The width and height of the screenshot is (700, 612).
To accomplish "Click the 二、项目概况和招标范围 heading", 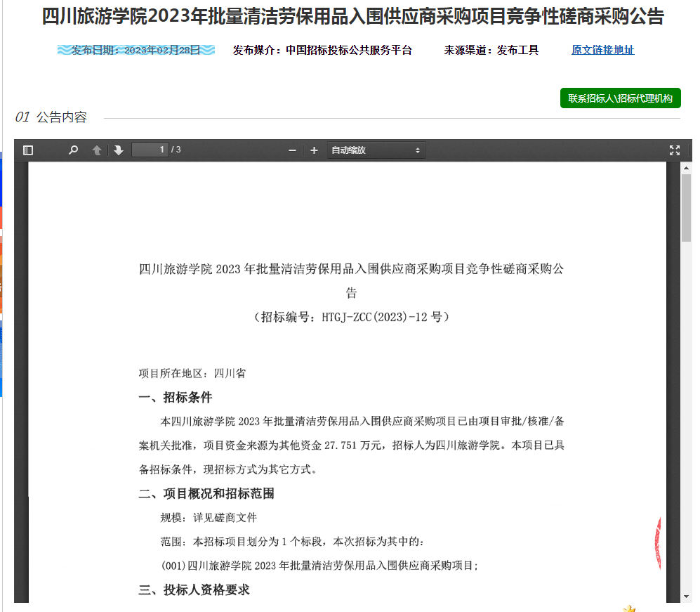I will point(206,494).
